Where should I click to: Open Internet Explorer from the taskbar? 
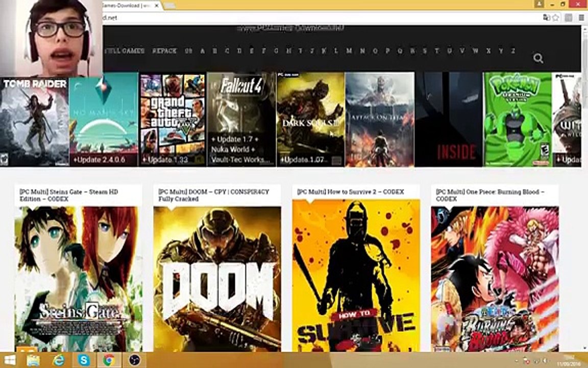[x=59, y=360]
